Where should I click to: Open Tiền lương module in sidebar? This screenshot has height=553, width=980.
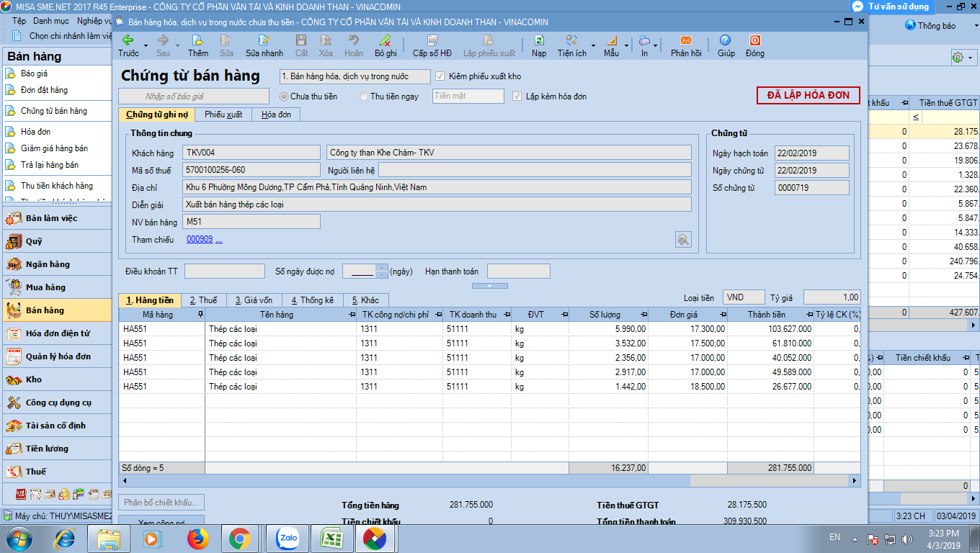pos(58,449)
